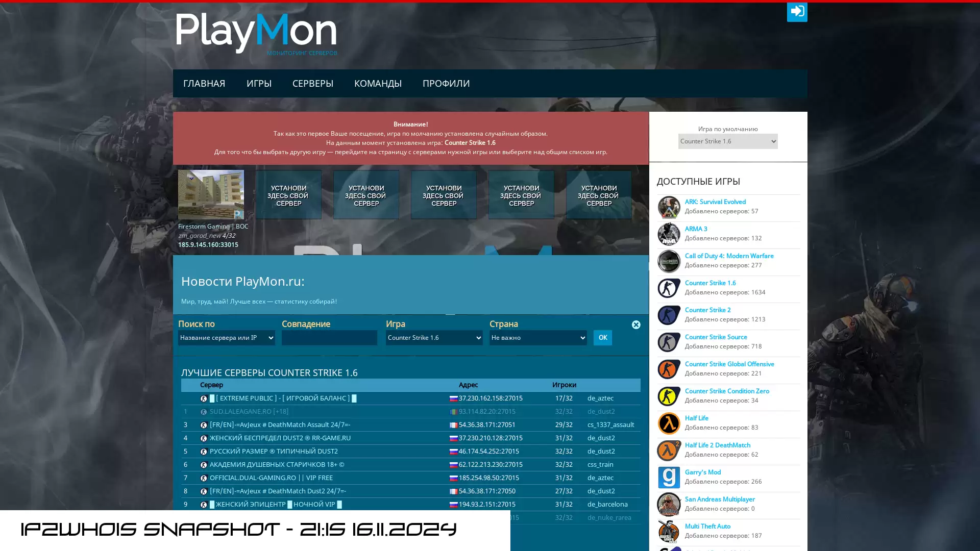
Task: Click the 'Совпадение' search input field
Action: (x=329, y=338)
